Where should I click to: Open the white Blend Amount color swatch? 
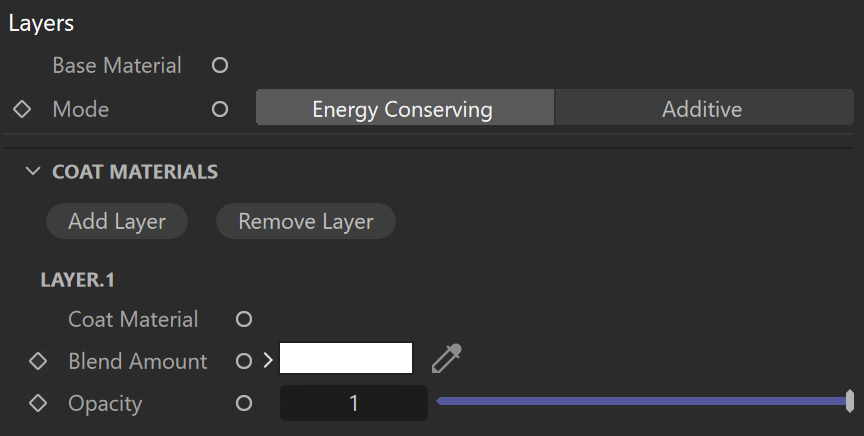click(x=346, y=358)
